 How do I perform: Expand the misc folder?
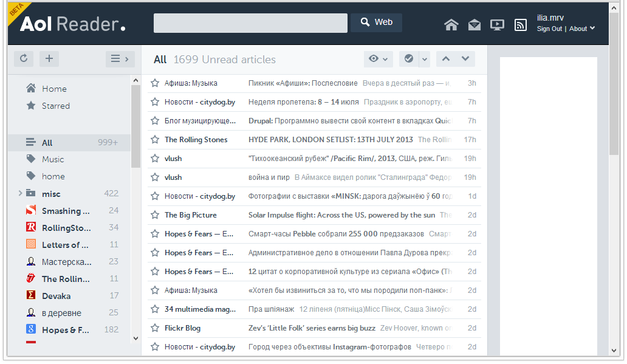20,194
